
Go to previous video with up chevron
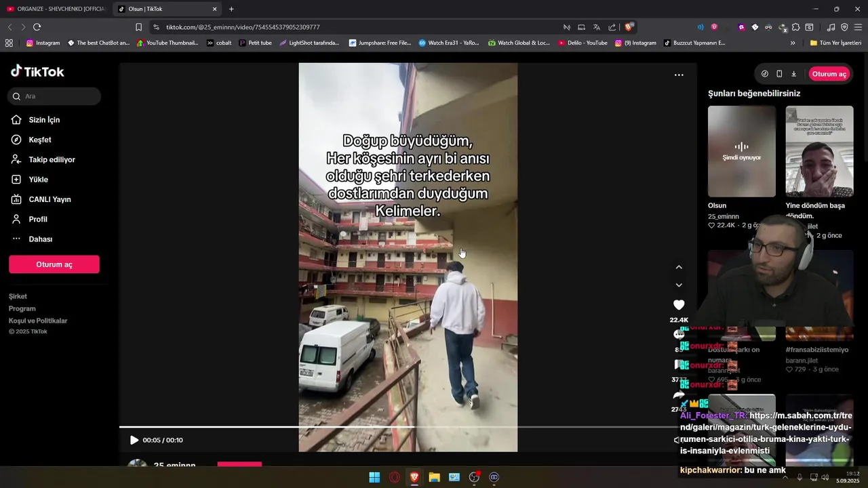[679, 267]
